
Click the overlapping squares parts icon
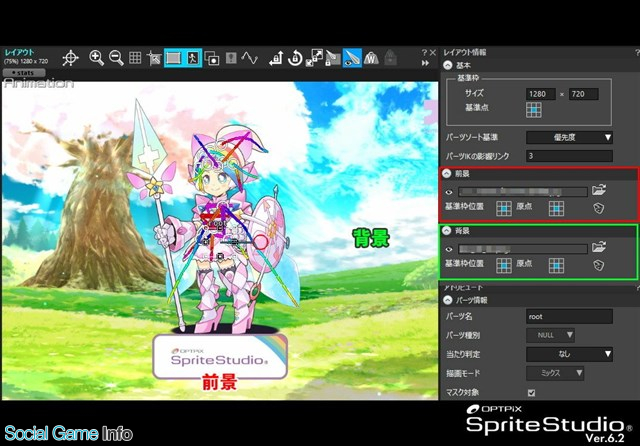click(212, 58)
